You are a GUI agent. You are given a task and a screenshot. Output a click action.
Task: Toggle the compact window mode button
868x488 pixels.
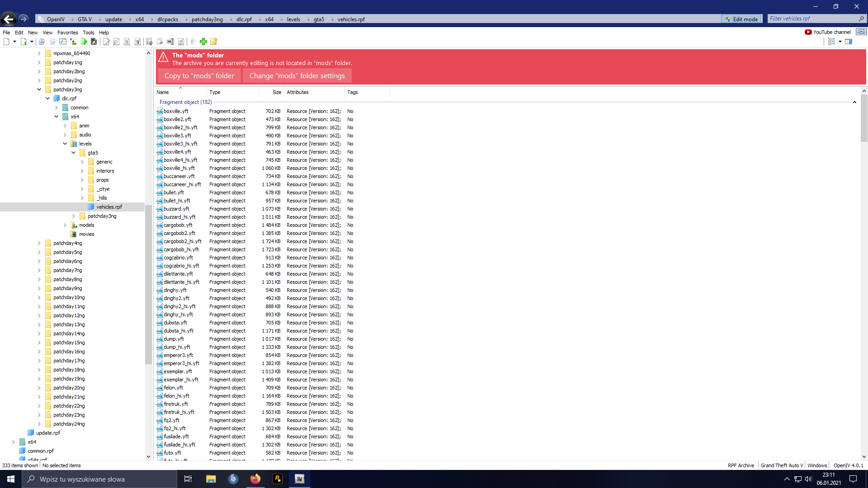[861, 32]
